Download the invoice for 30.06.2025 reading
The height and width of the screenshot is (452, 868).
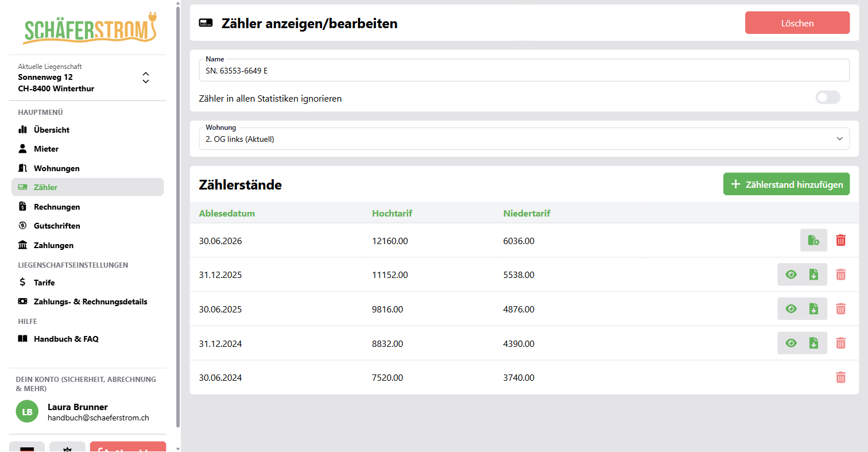(x=813, y=309)
